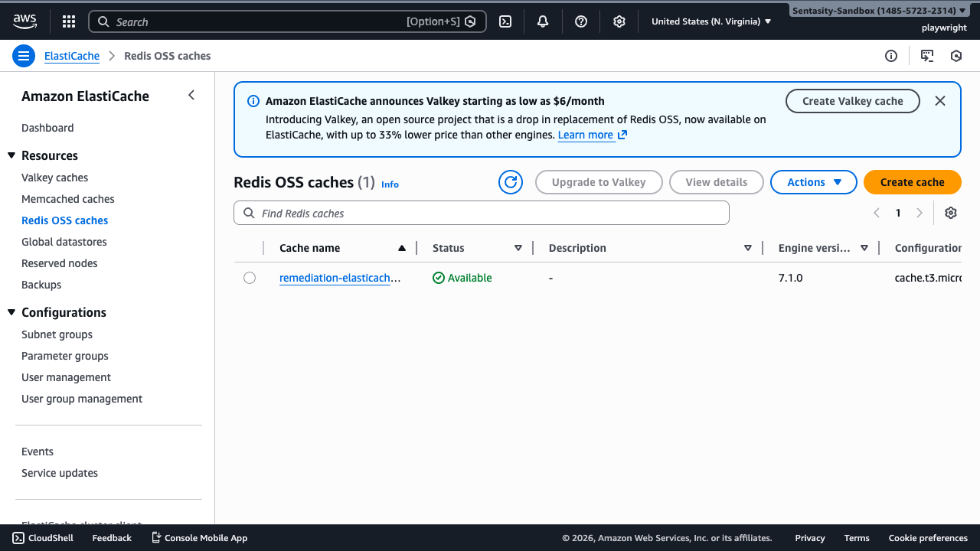Open the AWS services grid menu
Viewport: 980px width, 551px height.
pyautogui.click(x=68, y=21)
